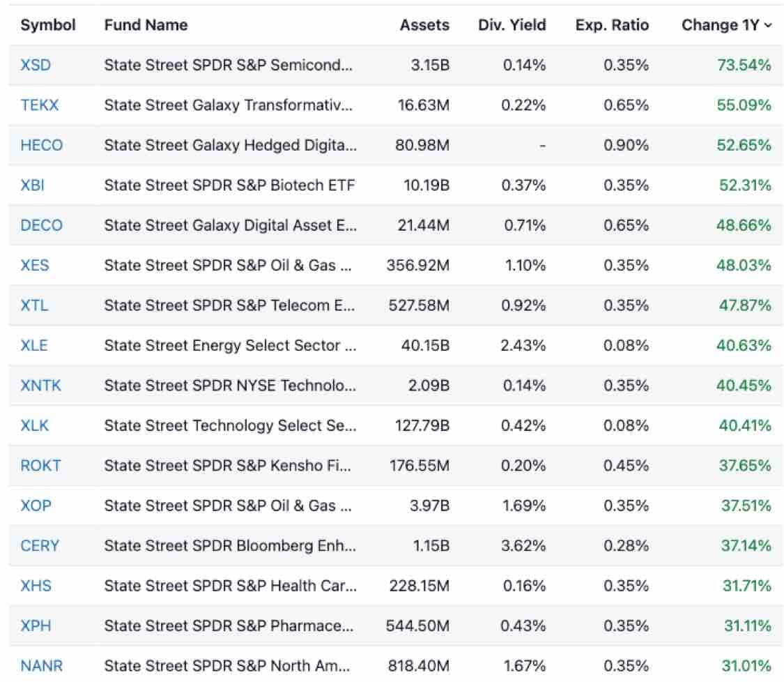Select the 3.62% dividend yield value
The width and height of the screenshot is (784, 682).
tap(523, 545)
